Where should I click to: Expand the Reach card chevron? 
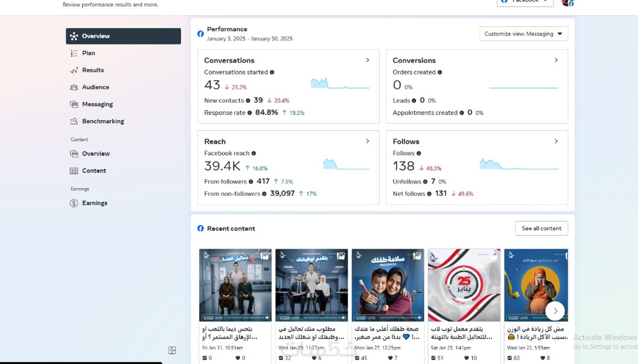pos(367,141)
